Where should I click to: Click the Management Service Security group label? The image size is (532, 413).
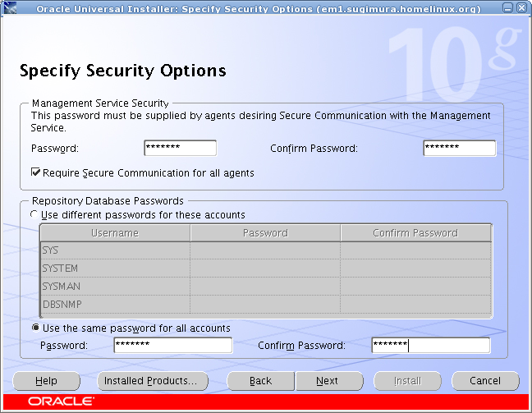(x=100, y=103)
